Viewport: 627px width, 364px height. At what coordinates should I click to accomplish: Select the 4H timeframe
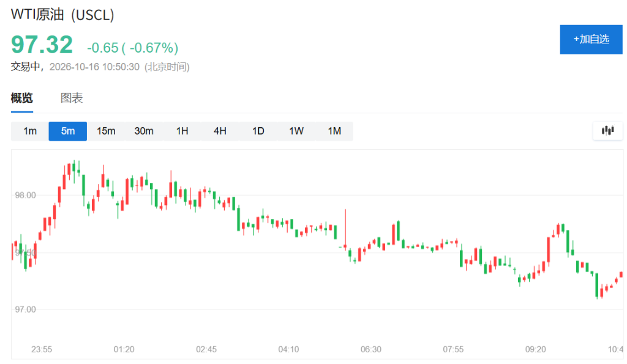(x=220, y=131)
